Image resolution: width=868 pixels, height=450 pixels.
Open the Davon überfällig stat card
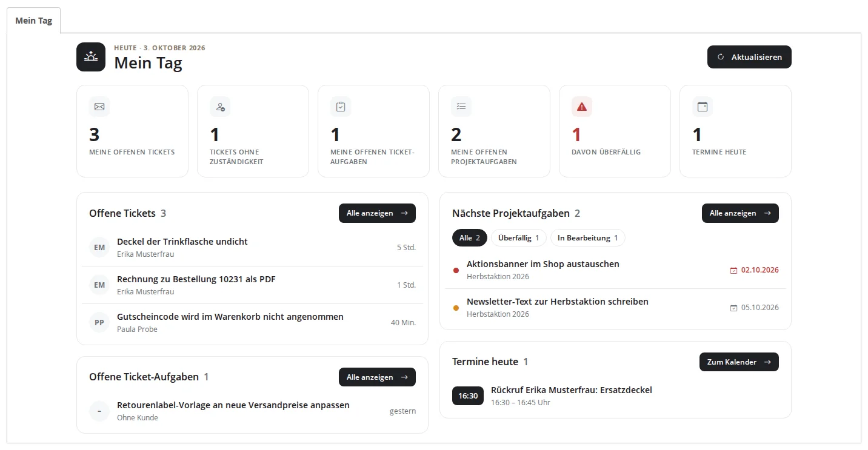(615, 131)
